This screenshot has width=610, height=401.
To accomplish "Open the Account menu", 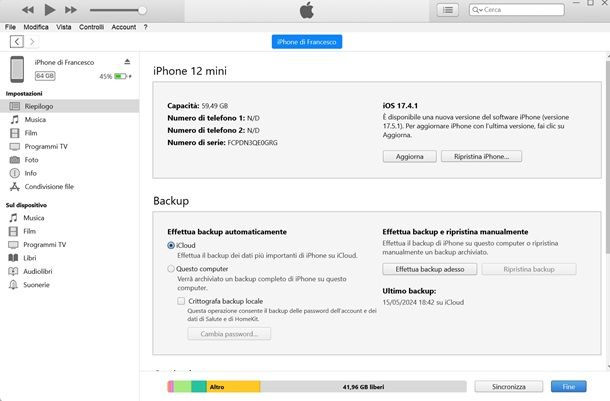I will [x=124, y=27].
